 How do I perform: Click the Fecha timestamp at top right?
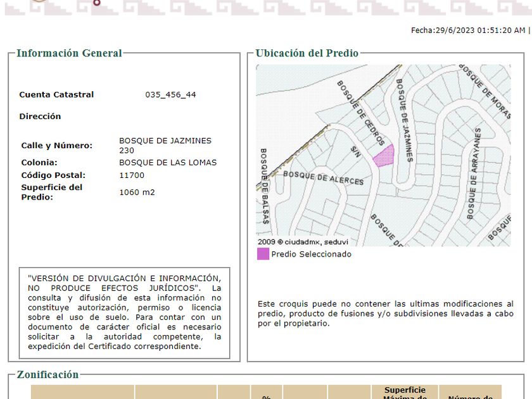[468, 30]
